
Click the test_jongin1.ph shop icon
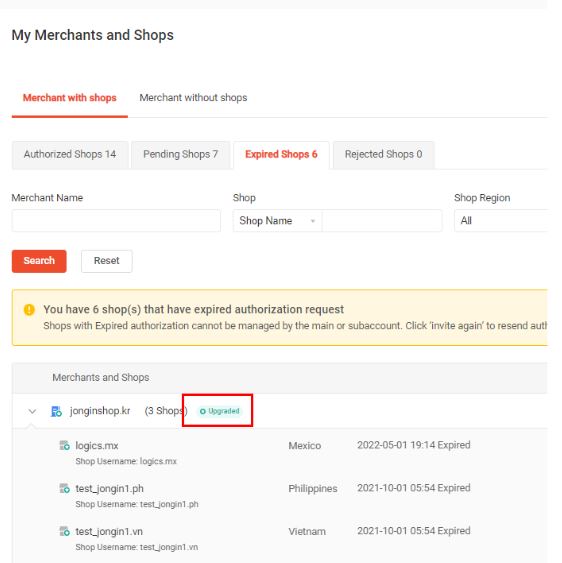[65, 488]
